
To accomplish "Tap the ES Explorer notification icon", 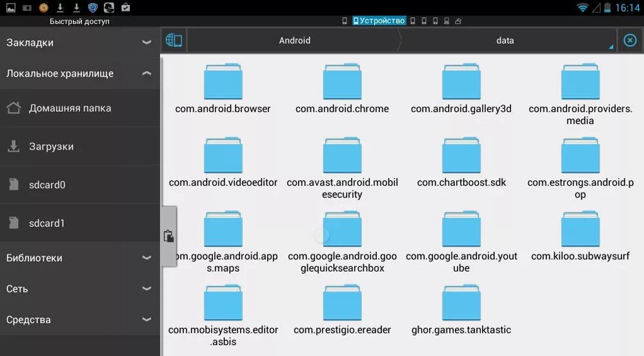I will [x=109, y=7].
